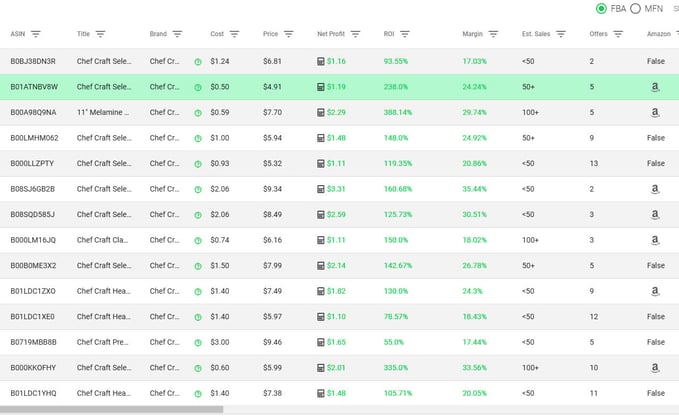Click the Amazon logo in the B01ATNBV8W row
This screenshot has width=679, height=416.
655,87
